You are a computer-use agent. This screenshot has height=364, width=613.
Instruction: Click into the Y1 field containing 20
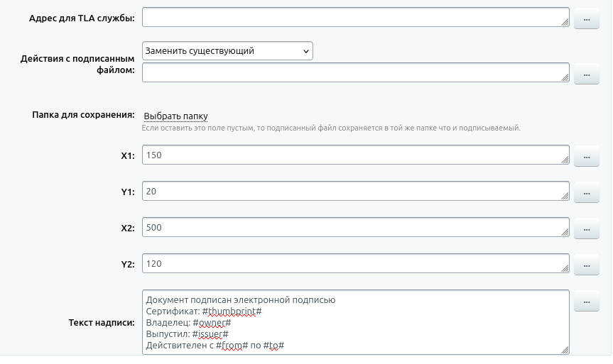(355, 191)
